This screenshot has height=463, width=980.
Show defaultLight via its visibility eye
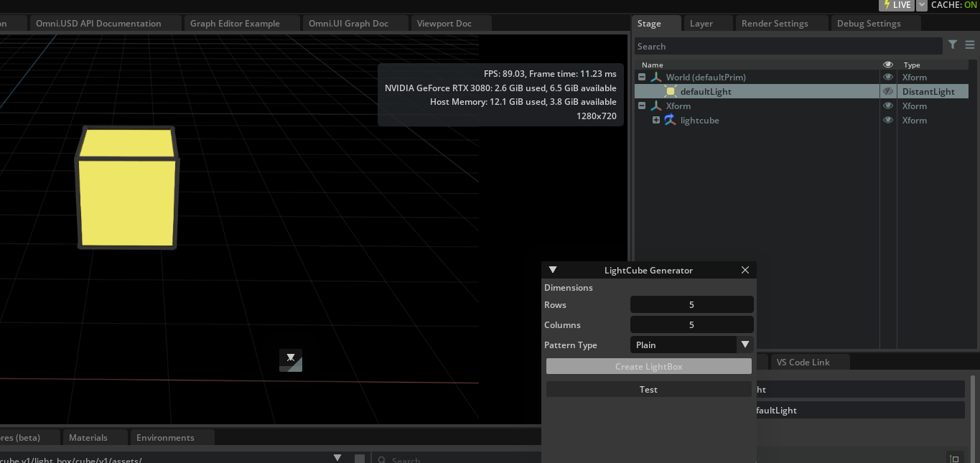tap(888, 91)
